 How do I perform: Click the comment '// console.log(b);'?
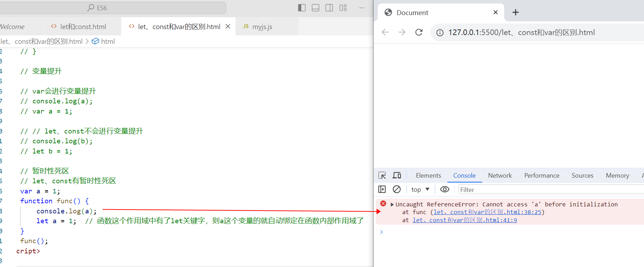[56, 141]
